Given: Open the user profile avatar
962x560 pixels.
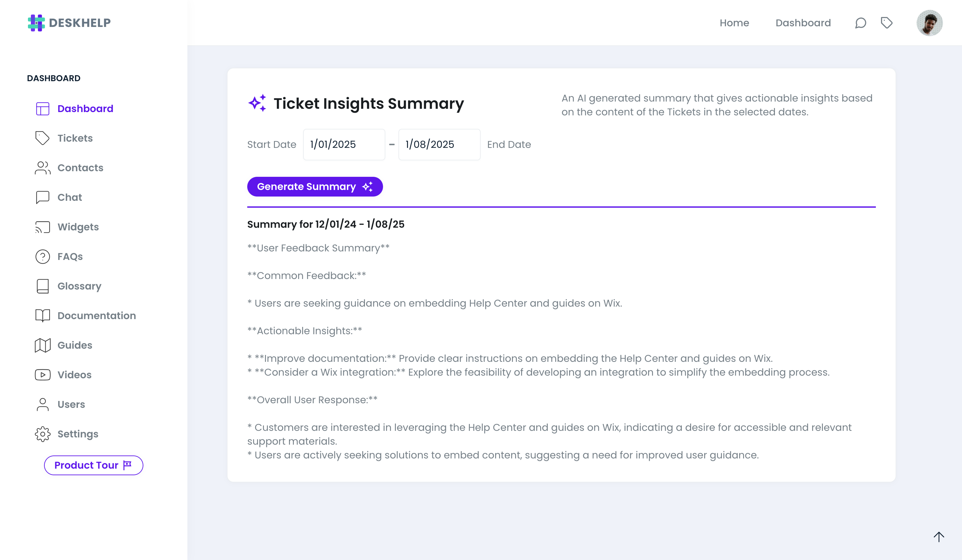Looking at the screenshot, I should pos(929,23).
